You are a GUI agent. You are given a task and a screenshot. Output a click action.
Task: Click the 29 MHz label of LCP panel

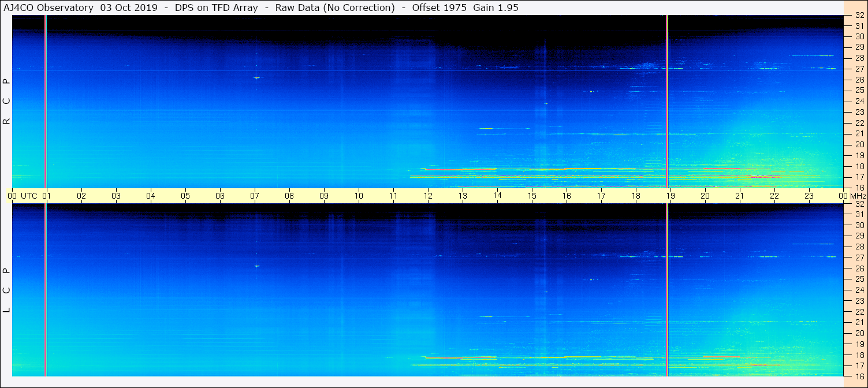click(859, 236)
